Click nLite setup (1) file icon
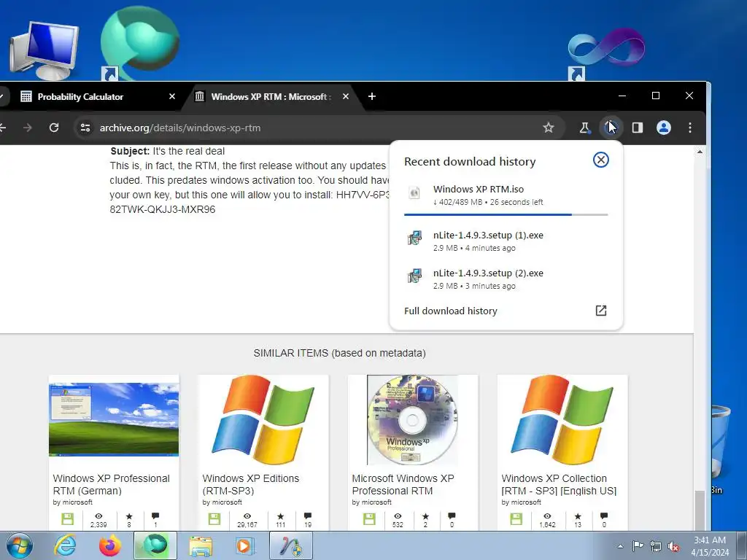This screenshot has width=747, height=560. [x=414, y=238]
